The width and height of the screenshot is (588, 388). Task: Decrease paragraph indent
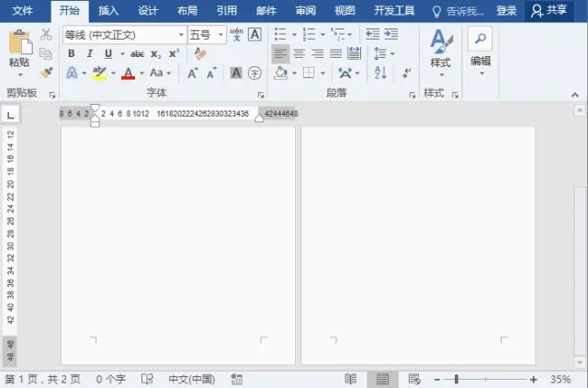click(372, 34)
